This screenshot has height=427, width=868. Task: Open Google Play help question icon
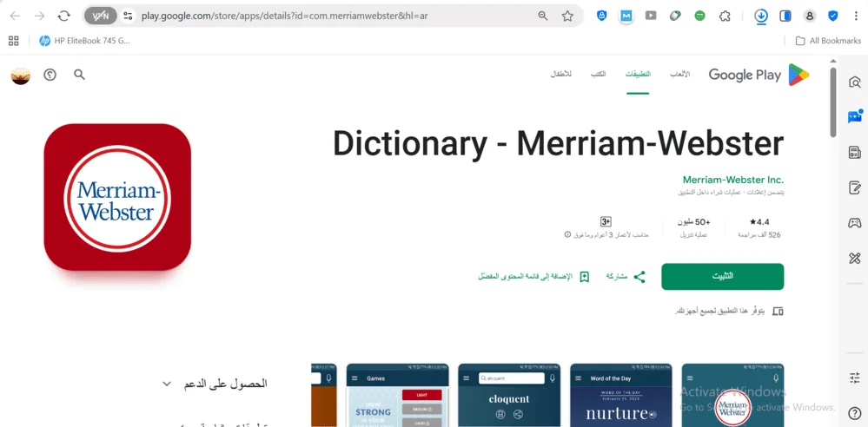tap(50, 75)
